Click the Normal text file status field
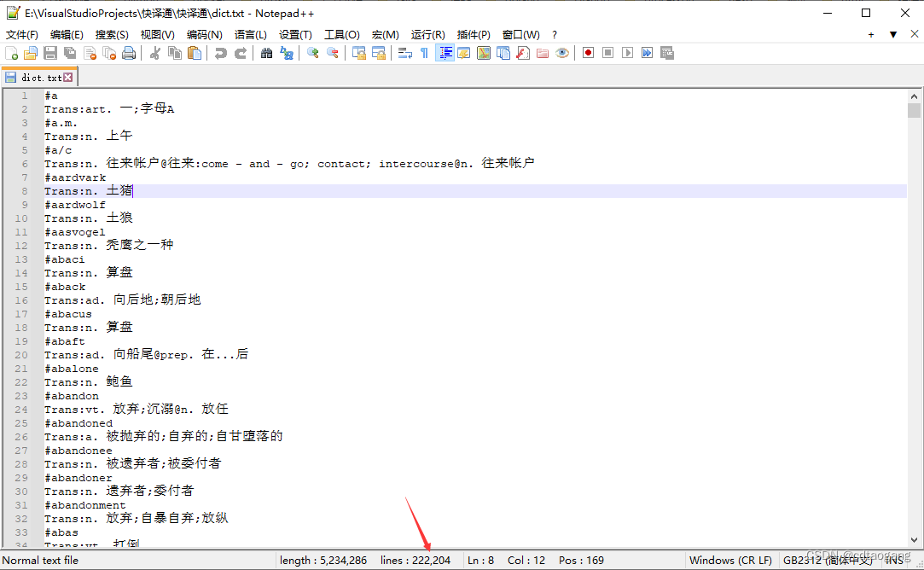Screen dimensions: 924x570 pyautogui.click(x=41, y=561)
